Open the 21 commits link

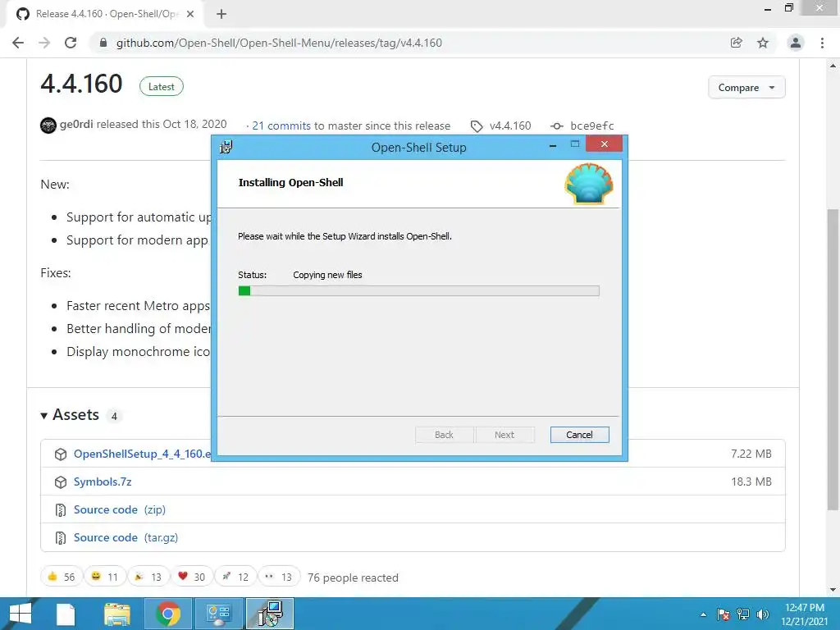(x=281, y=126)
